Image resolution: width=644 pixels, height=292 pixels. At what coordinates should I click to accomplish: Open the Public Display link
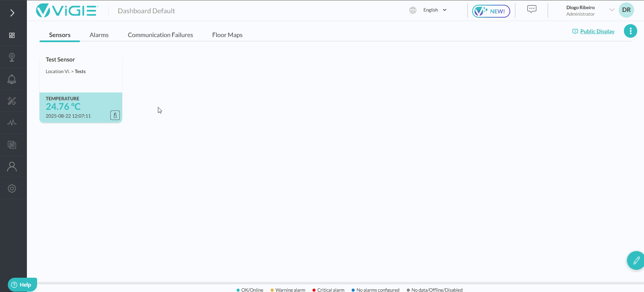tap(594, 31)
